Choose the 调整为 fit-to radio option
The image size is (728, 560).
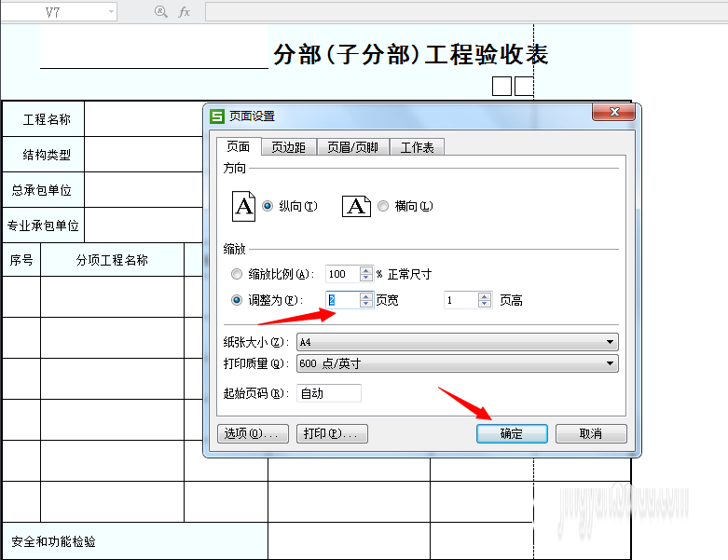tap(237, 300)
